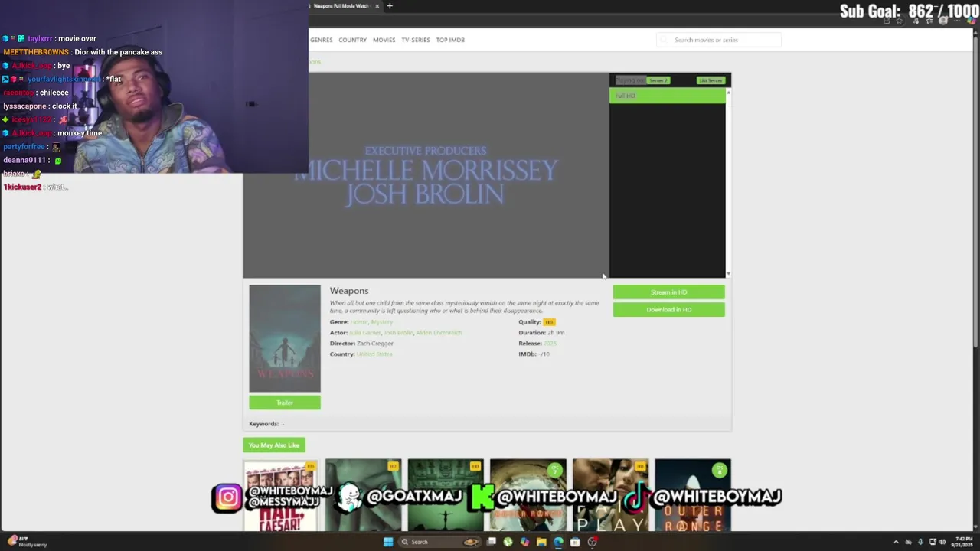
Task: Click the Server 2 button
Action: 658,80
